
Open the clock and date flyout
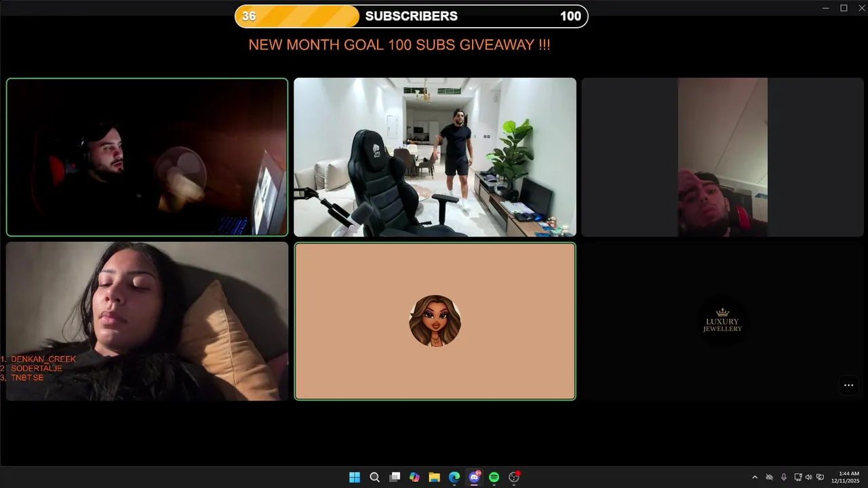point(846,477)
